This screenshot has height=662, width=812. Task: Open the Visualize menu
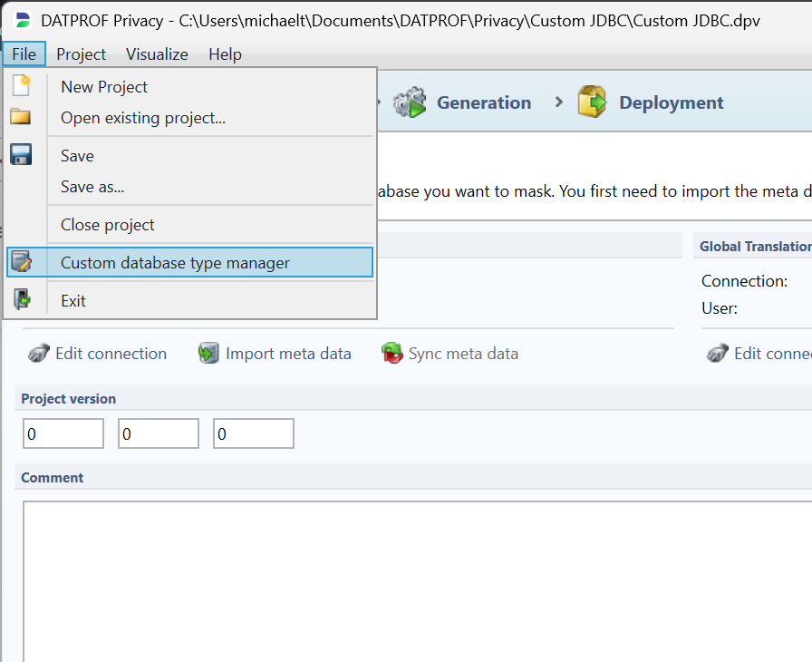pyautogui.click(x=157, y=54)
